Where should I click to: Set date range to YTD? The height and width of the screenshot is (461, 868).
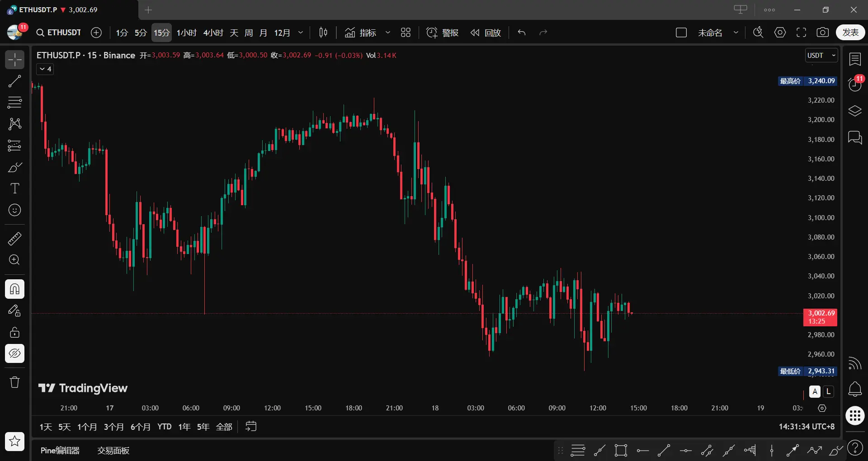[165, 427]
